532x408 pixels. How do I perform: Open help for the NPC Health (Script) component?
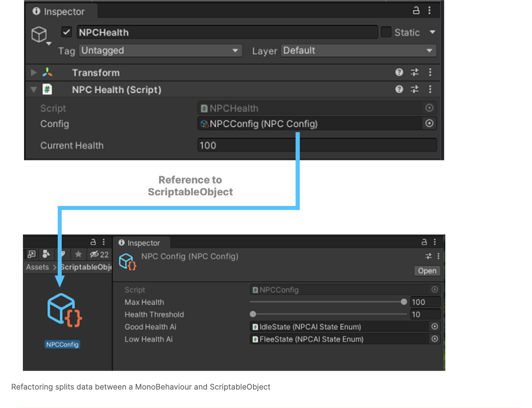[x=399, y=89]
